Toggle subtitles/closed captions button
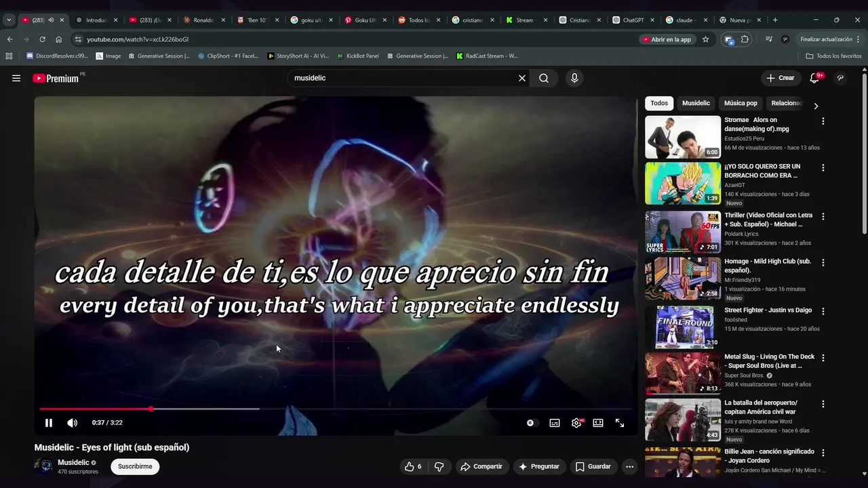Viewport: 868px width, 488px height. coord(555,423)
